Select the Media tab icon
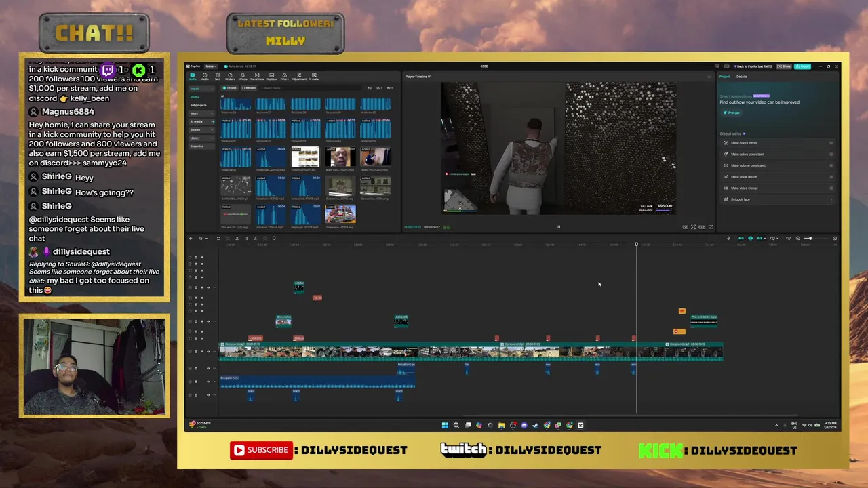The image size is (868, 488). (x=192, y=75)
